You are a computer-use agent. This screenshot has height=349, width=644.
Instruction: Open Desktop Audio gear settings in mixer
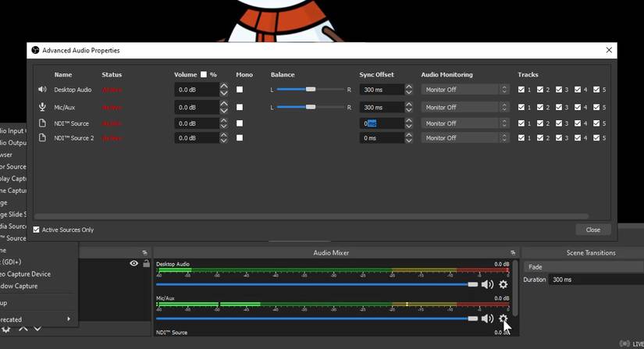point(503,284)
